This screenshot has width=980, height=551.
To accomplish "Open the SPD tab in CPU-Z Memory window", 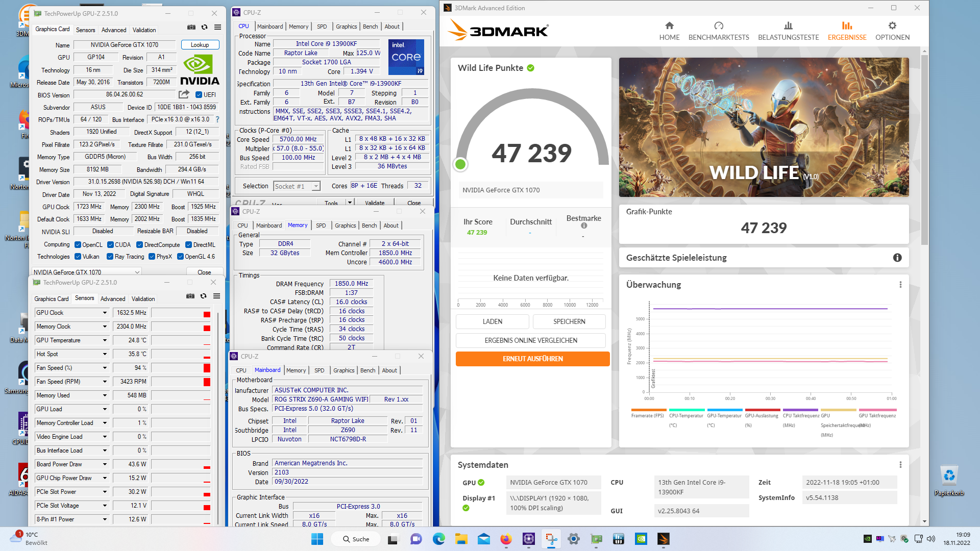I will point(321,226).
